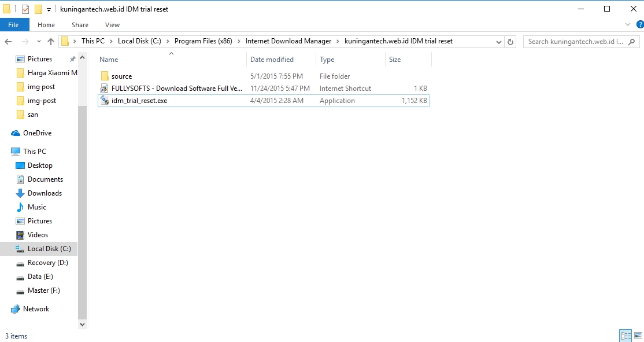Click navigation pane scroll down arrow
The height and width of the screenshot is (342, 644).
[82, 324]
